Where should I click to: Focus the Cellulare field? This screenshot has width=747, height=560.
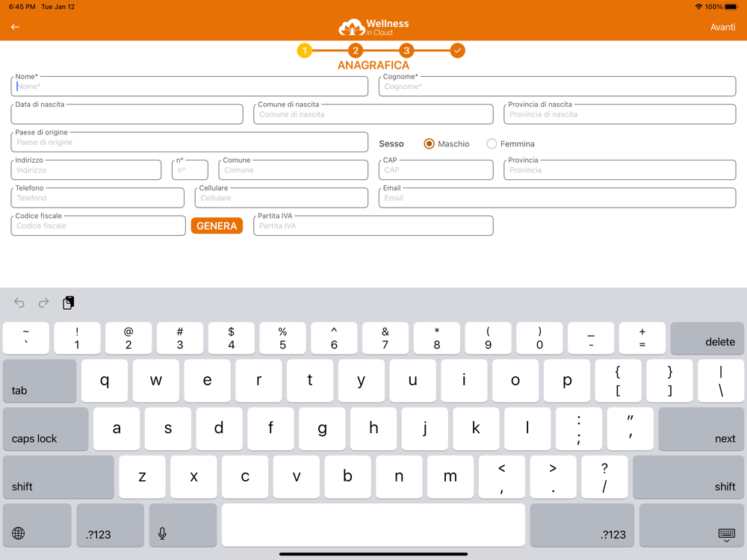pos(282,198)
